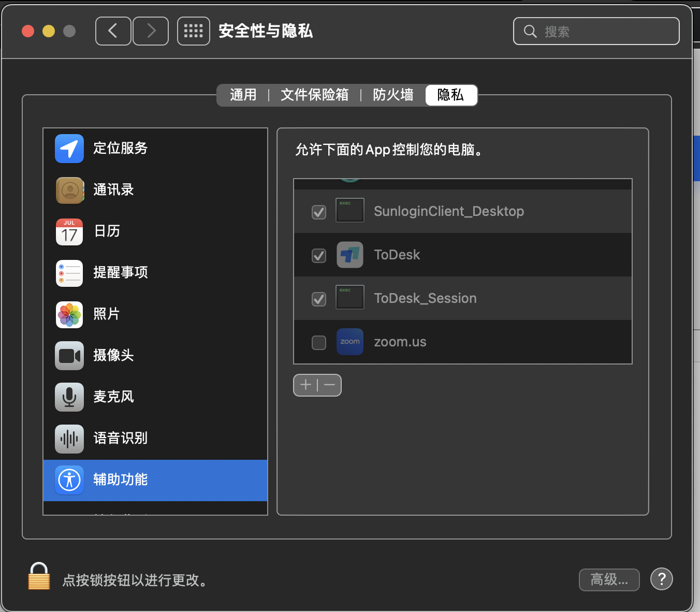Click the Speech Recognition waveform icon
This screenshot has height=612, width=700.
(x=69, y=439)
